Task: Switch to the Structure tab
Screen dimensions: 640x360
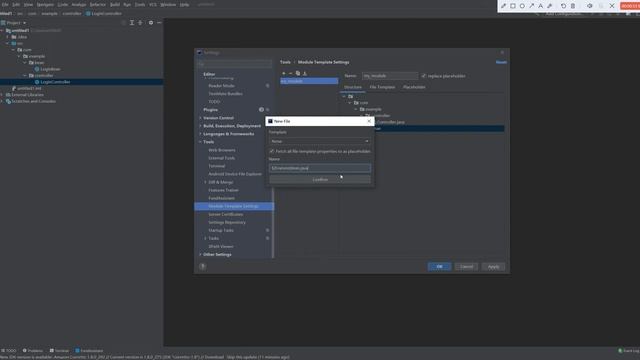Action: (x=353, y=87)
